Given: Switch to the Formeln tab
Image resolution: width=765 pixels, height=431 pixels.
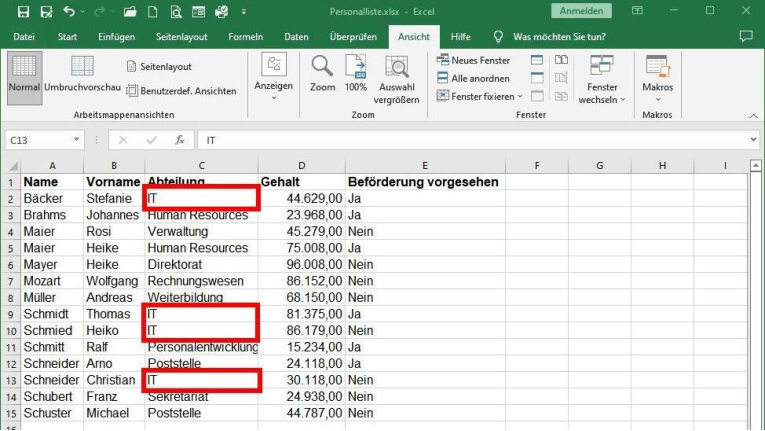Looking at the screenshot, I should coord(245,37).
